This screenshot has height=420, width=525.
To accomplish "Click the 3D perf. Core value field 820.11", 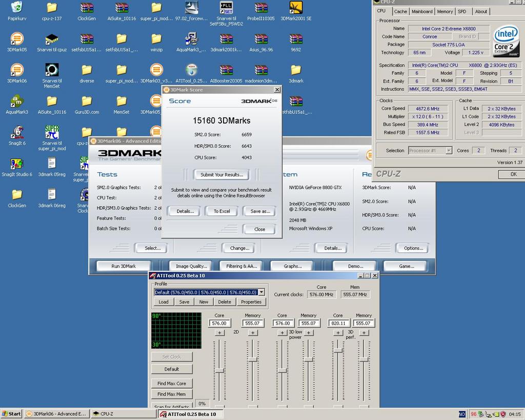I will click(338, 323).
